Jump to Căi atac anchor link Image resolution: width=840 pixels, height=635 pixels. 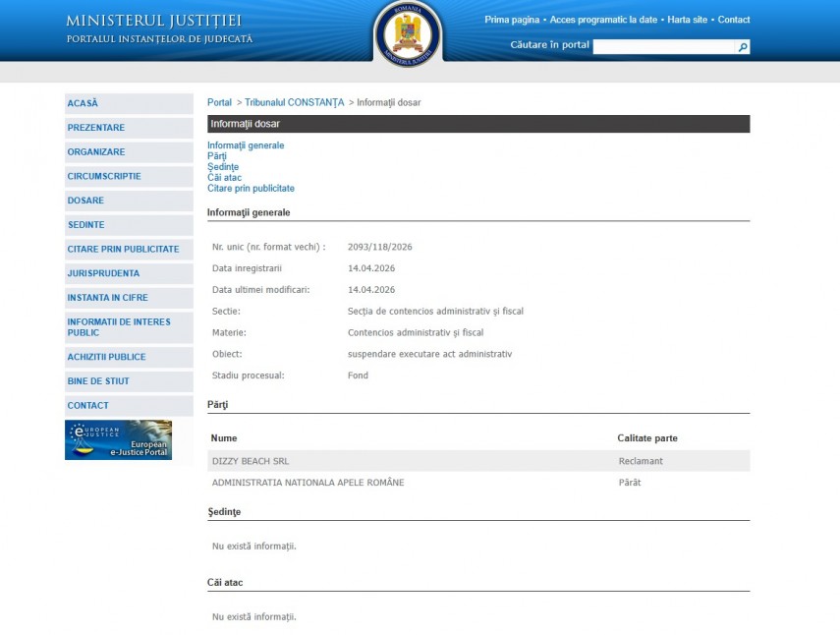[x=224, y=178]
